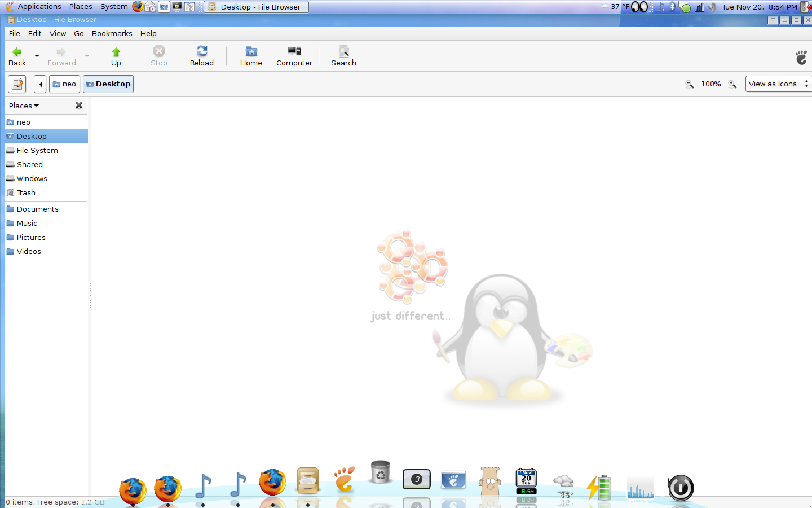
Task: Click the path bar left scroll arrow
Action: [x=40, y=84]
